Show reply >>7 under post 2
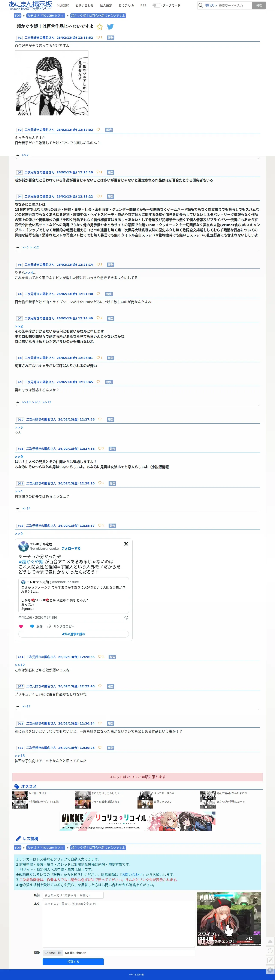 click(25, 155)
